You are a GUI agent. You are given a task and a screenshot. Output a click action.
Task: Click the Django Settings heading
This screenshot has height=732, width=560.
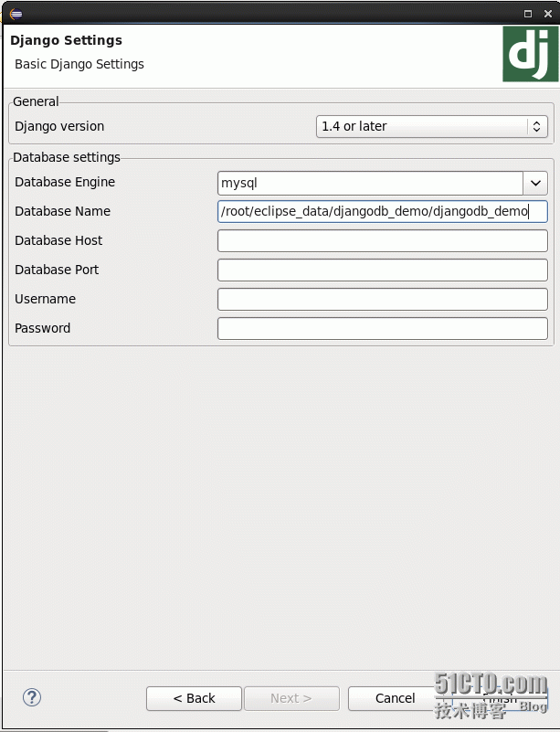67,40
